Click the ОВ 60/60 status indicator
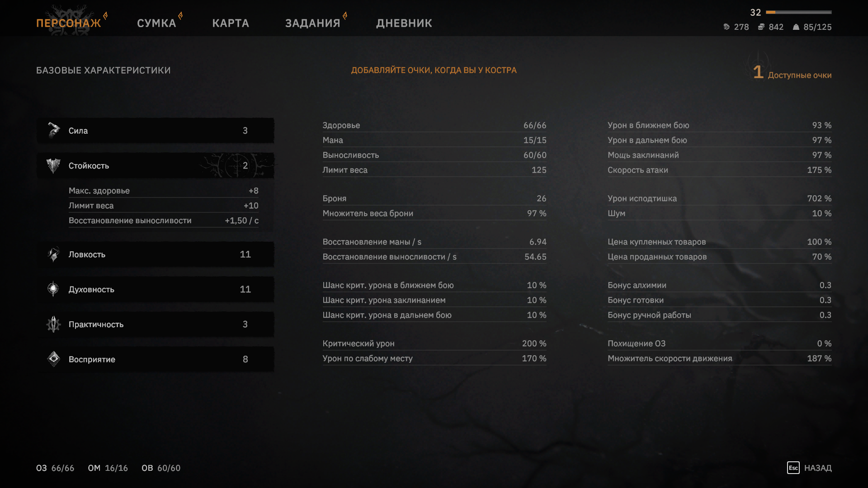 161,468
